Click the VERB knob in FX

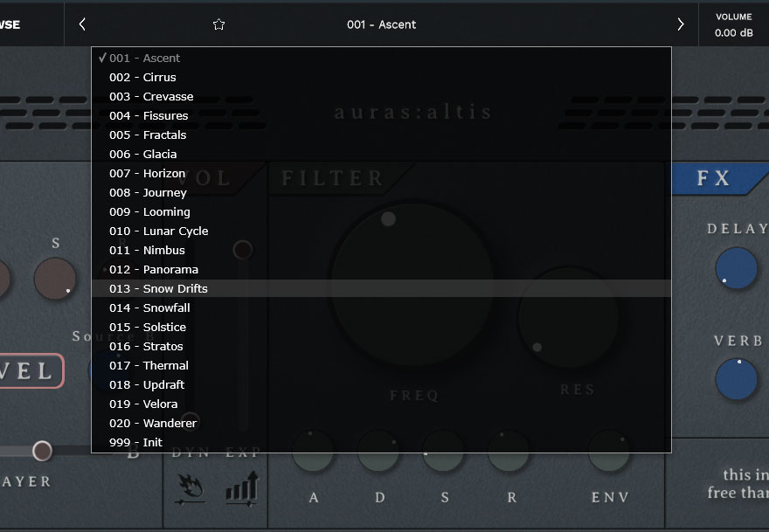(736, 378)
